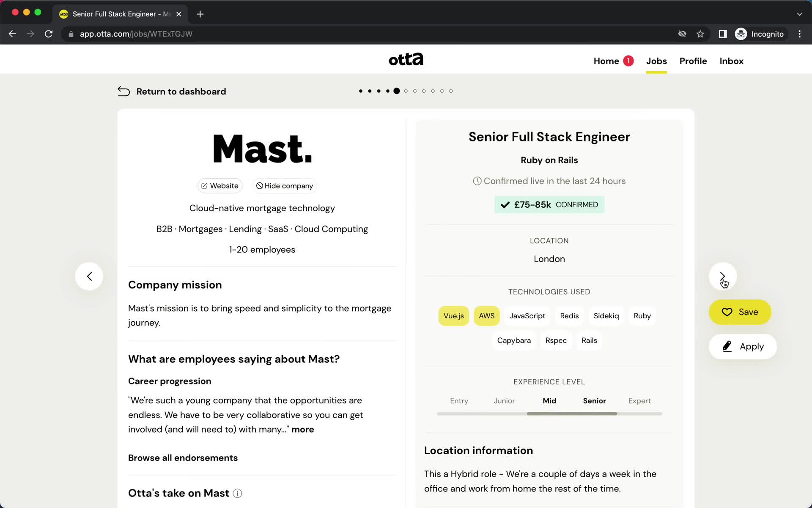
Task: Click the browser forward arrow
Action: pyautogui.click(x=30, y=34)
